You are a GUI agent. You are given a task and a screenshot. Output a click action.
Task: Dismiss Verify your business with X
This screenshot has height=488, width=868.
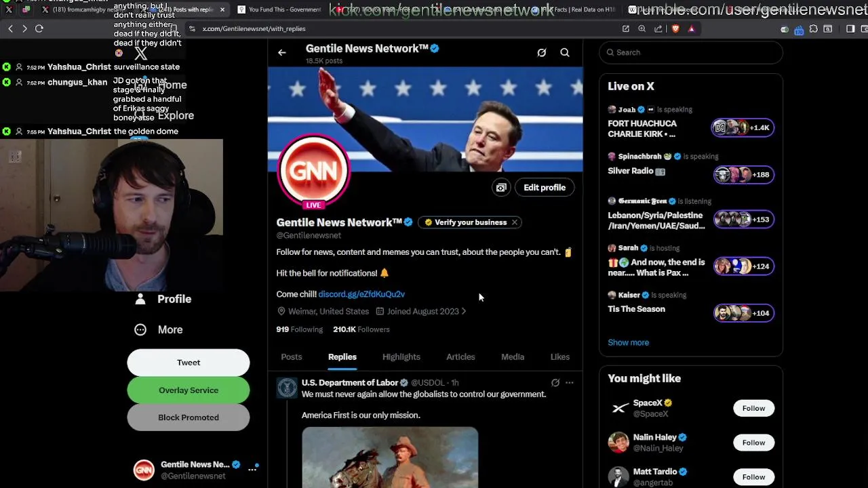click(515, 222)
